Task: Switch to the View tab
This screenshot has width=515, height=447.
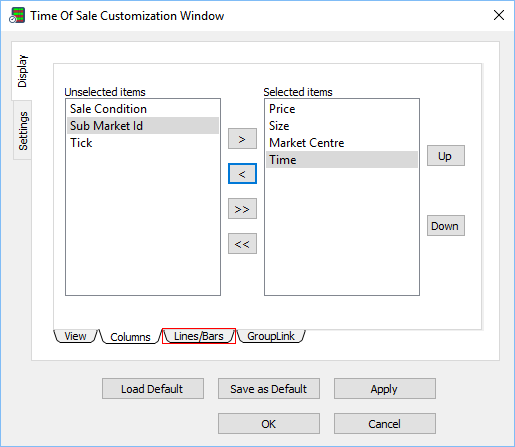Action: point(75,336)
